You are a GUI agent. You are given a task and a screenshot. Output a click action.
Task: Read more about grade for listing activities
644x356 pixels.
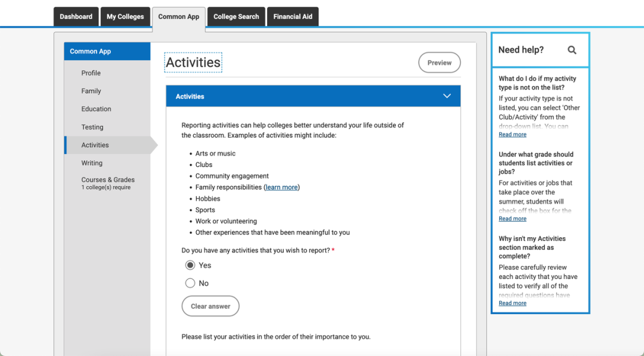(512, 219)
